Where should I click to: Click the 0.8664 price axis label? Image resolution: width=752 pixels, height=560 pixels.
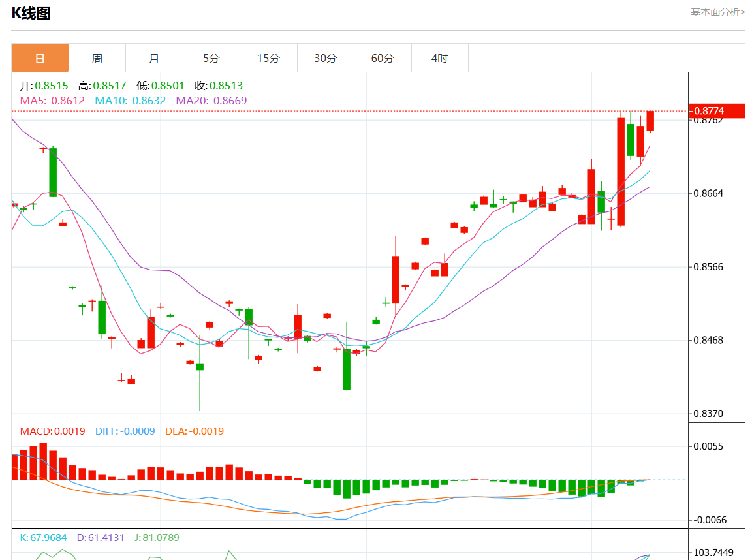[708, 193]
